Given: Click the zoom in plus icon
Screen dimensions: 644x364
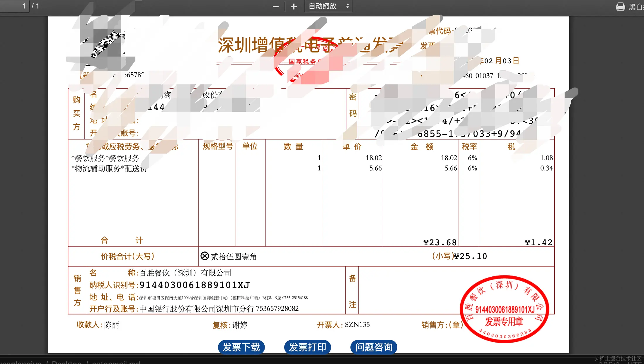Looking at the screenshot, I should pos(294,6).
